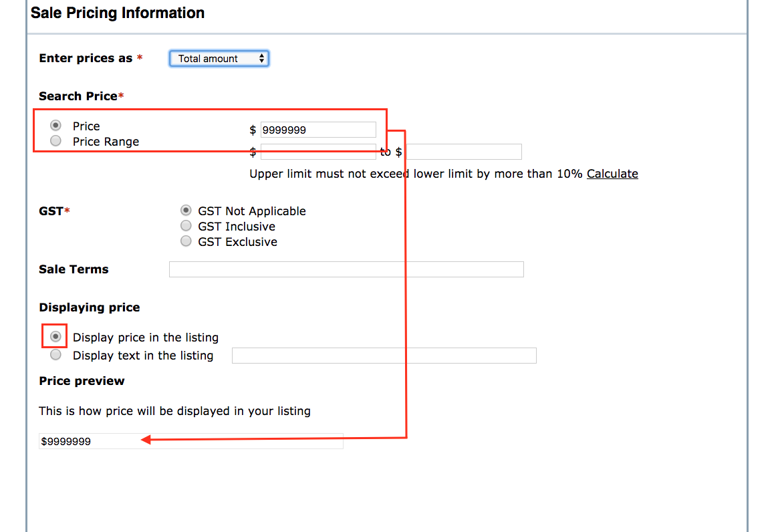780x532 pixels.
Task: Choose the GST Not Applicable radio button
Action: [x=186, y=211]
